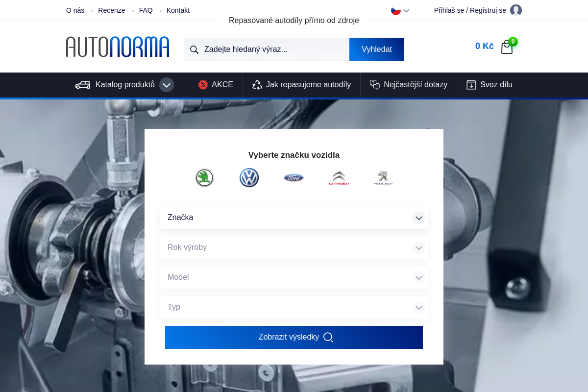This screenshot has height=392, width=588.
Task: Open the shopping cart showing 0 items
Action: [507, 47]
